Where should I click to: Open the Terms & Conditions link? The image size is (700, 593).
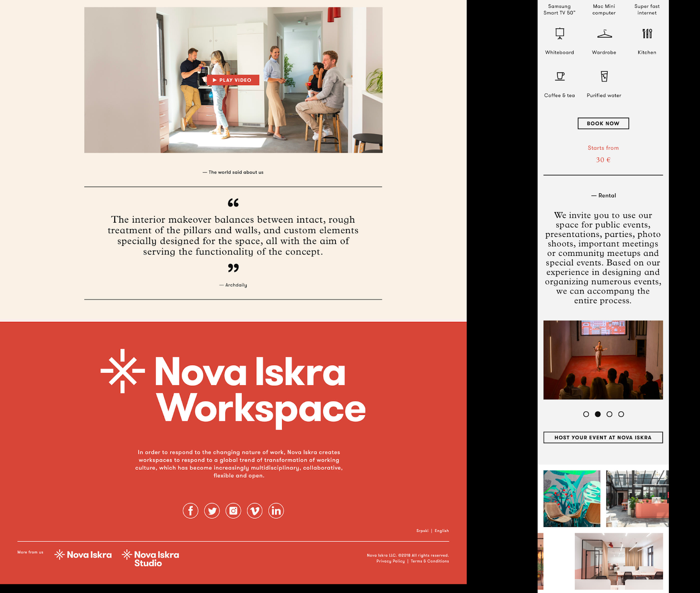pyautogui.click(x=430, y=561)
